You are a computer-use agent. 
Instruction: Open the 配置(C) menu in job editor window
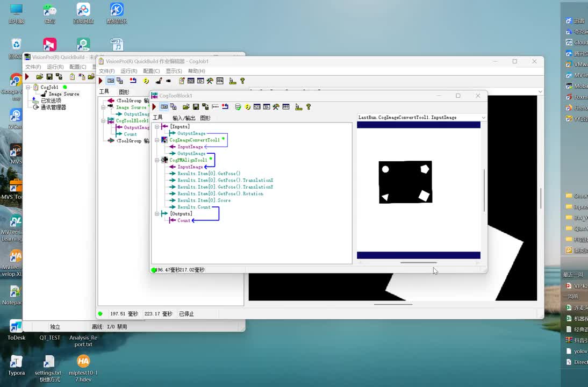pos(151,71)
